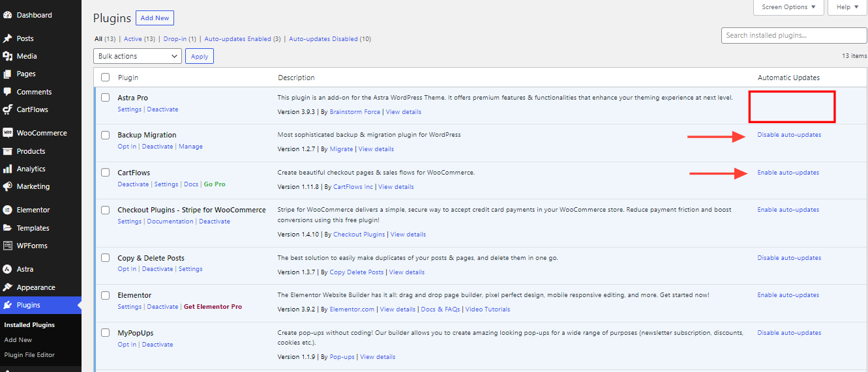This screenshot has height=372, width=868.
Task: Open the Bulk actions dropdown
Action: tap(138, 56)
